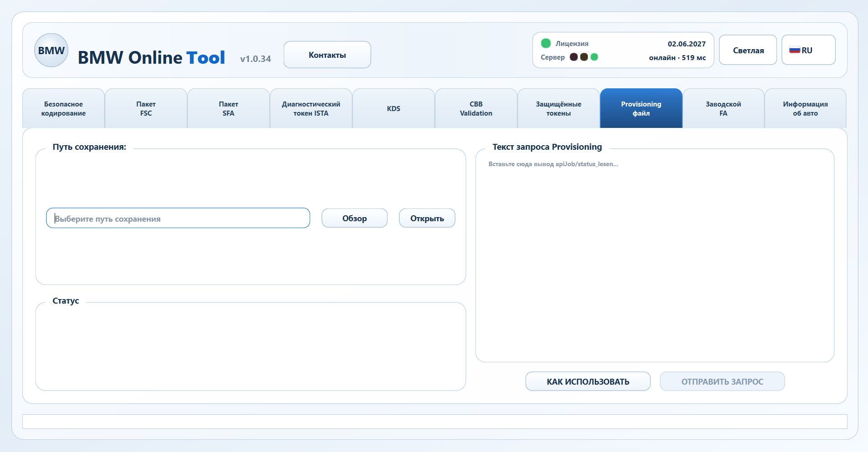Screen dimensions: 868x452
Task: Select the Provisioning файл tab
Action: 641,108
